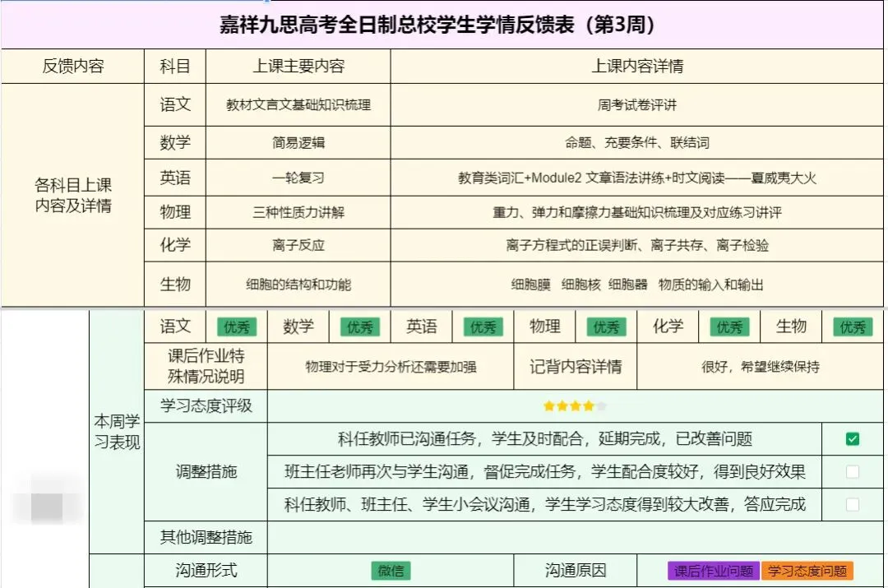
Task: Select the 语文 subject cell in upper table
Action: 175,104
